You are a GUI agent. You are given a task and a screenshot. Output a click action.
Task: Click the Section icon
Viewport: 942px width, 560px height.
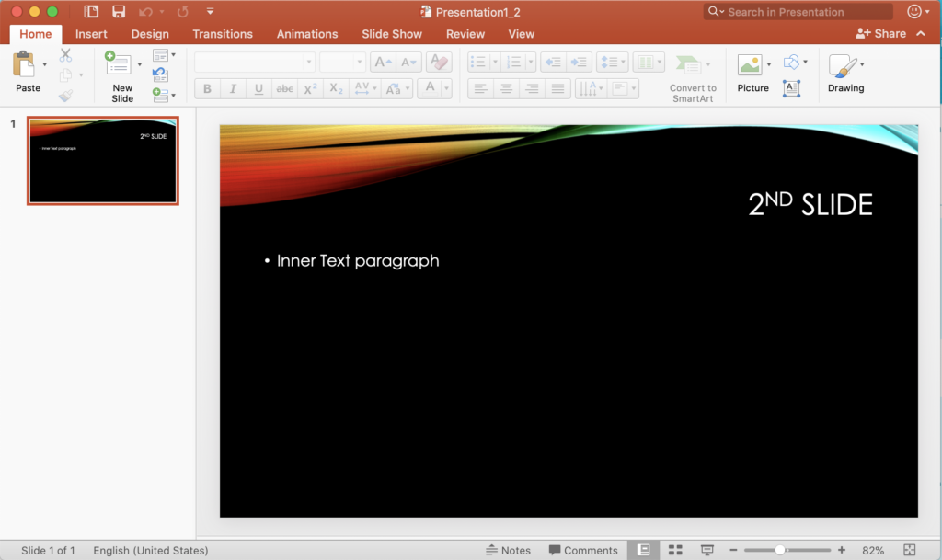160,95
